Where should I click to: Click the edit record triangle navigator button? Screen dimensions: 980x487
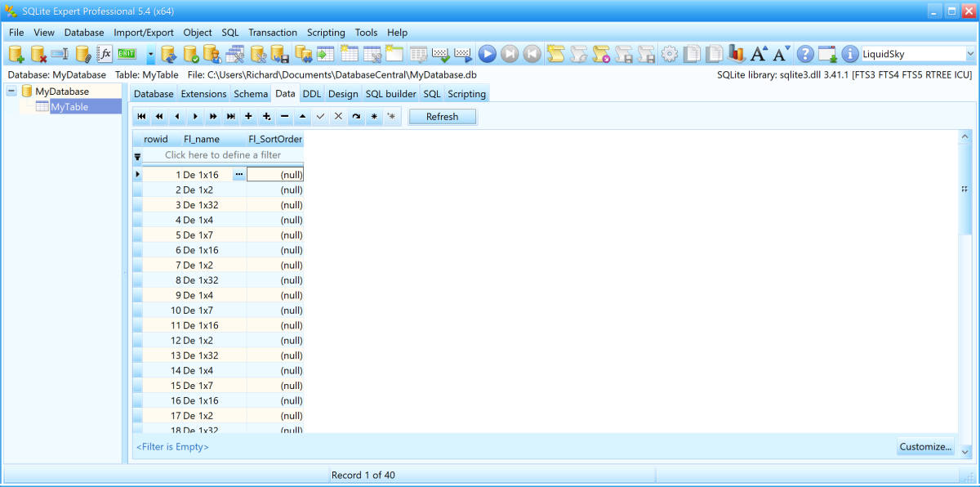tap(303, 117)
